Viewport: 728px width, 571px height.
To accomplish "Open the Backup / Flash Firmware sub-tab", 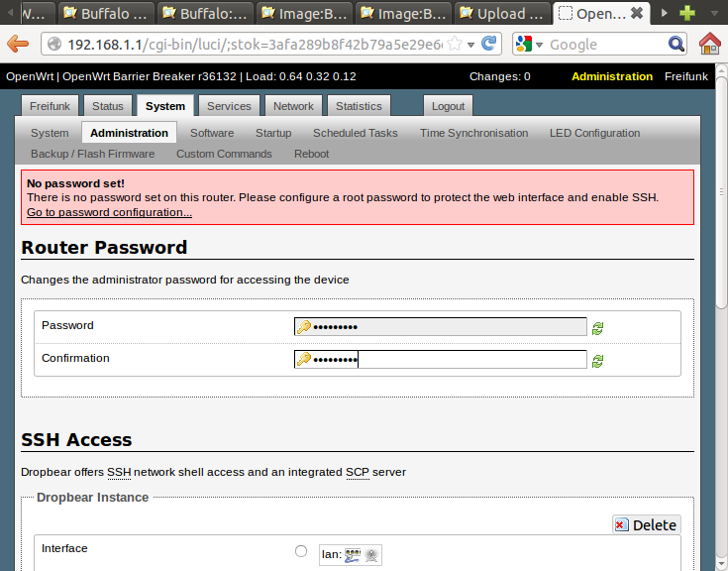I will [x=93, y=154].
